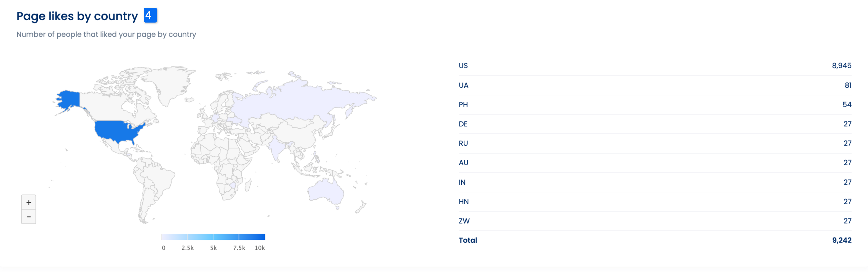The image size is (868, 272).
Task: Click the map zoom out minus button
Action: pyautogui.click(x=29, y=217)
